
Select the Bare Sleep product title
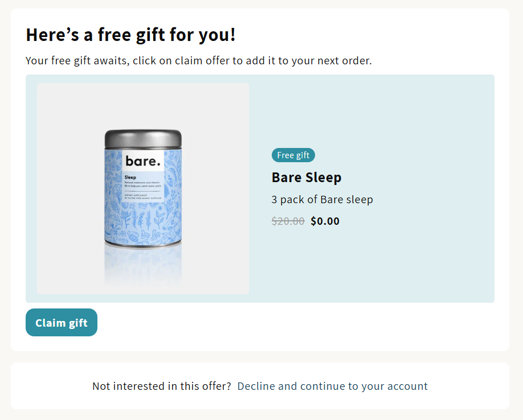(x=307, y=178)
